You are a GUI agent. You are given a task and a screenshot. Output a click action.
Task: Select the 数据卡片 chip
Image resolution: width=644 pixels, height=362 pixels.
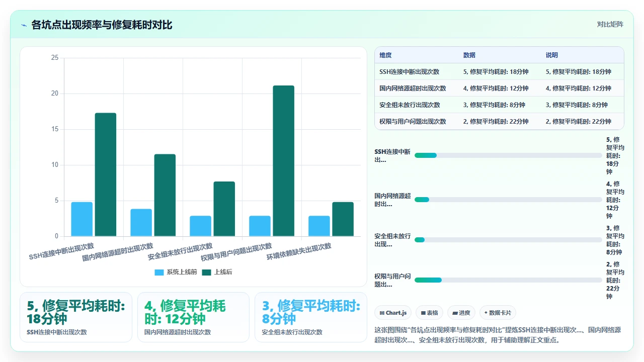498,313
